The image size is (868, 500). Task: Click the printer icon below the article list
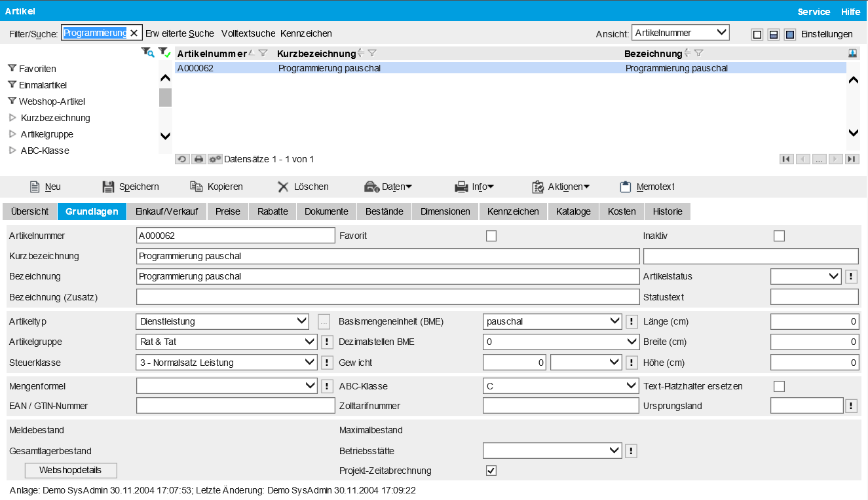[x=198, y=159]
